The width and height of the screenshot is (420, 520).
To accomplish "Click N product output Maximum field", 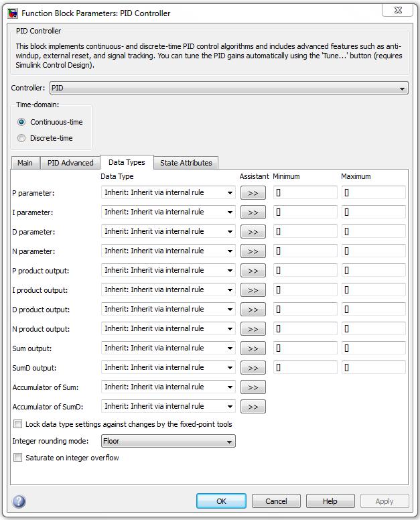I will coord(374,328).
